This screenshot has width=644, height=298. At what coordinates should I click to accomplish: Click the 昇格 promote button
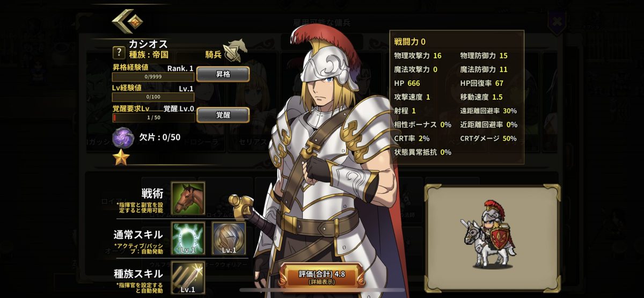[223, 74]
